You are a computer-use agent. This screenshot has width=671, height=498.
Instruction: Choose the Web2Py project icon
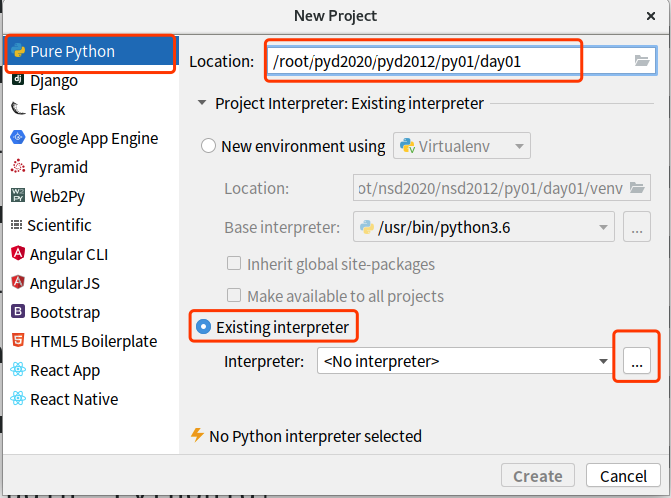click(x=18, y=196)
